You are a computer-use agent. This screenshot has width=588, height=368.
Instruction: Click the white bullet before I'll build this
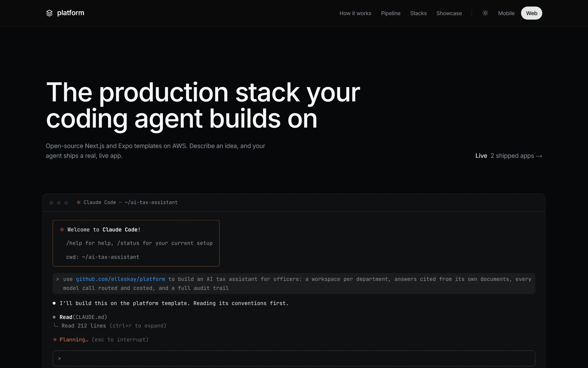tap(54, 303)
